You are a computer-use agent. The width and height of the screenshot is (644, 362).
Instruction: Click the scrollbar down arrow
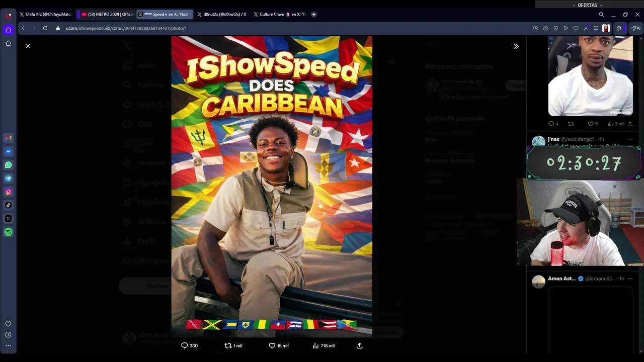[640, 351]
